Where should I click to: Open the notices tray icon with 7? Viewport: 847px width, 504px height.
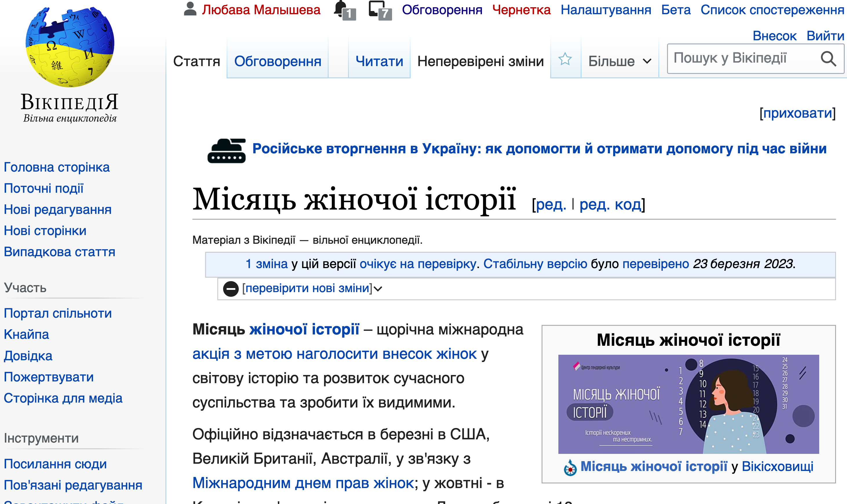(380, 10)
